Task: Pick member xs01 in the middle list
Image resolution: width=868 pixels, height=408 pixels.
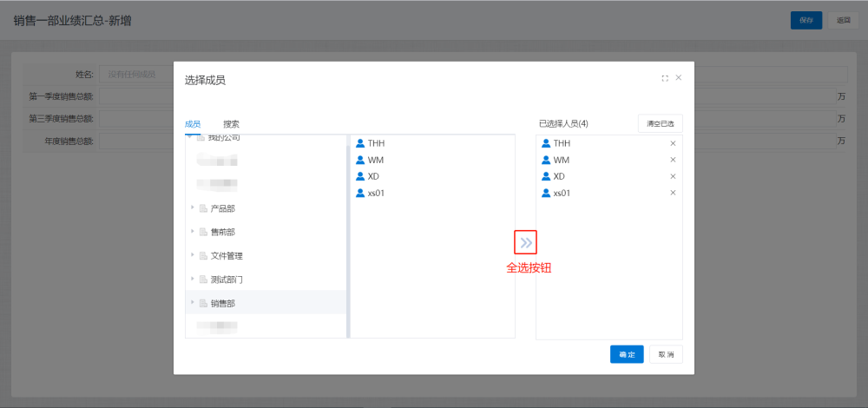Action: coord(376,193)
